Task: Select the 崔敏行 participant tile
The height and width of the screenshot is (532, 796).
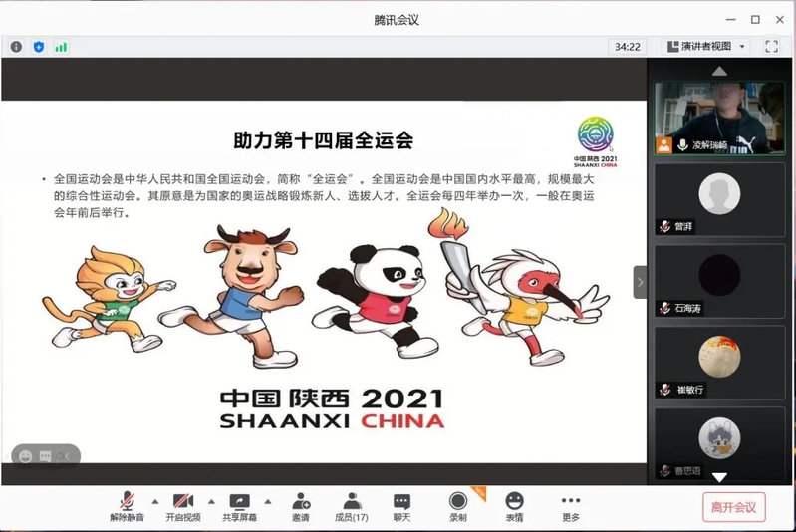Action: click(719, 363)
